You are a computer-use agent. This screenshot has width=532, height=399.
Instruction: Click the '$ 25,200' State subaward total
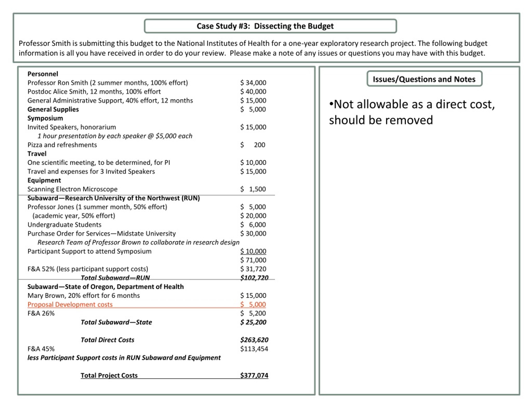[253, 322]
